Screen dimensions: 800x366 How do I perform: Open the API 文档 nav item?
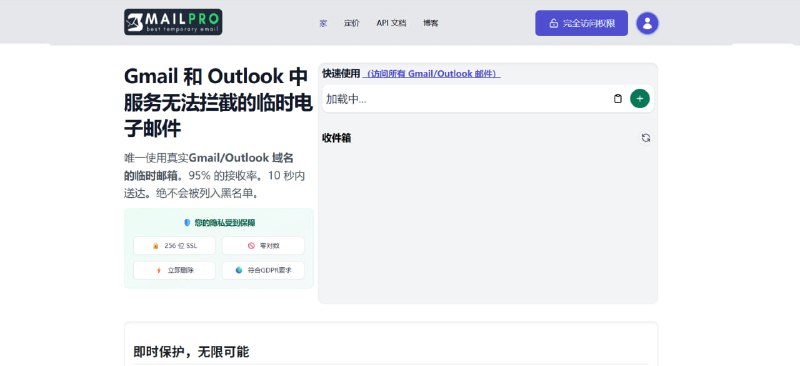point(391,23)
